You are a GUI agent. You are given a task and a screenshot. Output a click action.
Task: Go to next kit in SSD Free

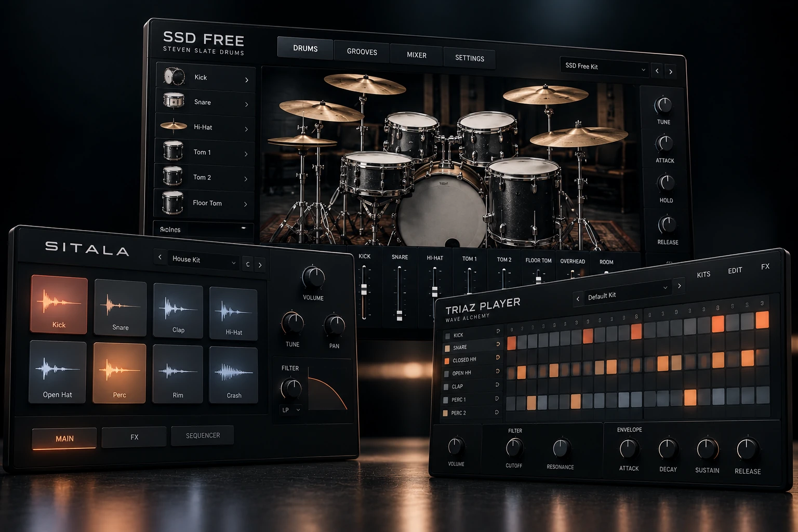click(x=671, y=72)
